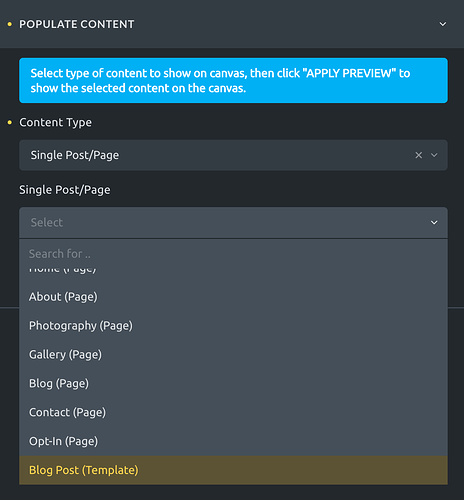Focus the 'Search for ..' field

click(233, 254)
